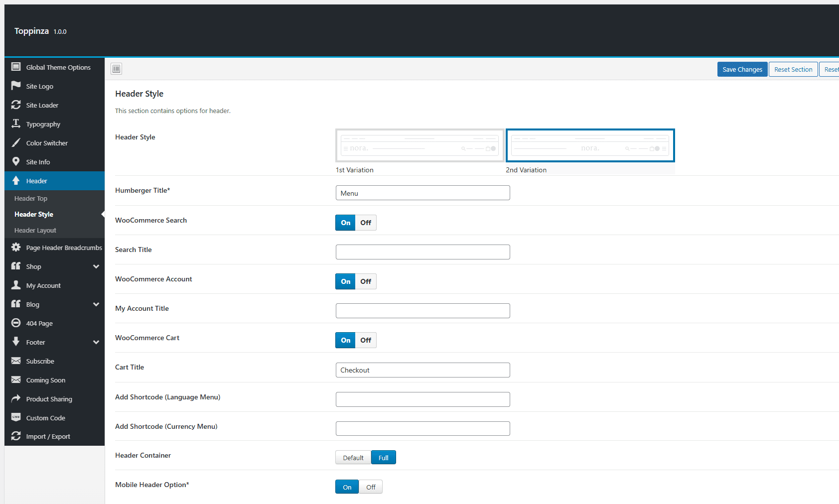Click the Site Logo flag icon
The height and width of the screenshot is (504, 839).
[x=16, y=86]
